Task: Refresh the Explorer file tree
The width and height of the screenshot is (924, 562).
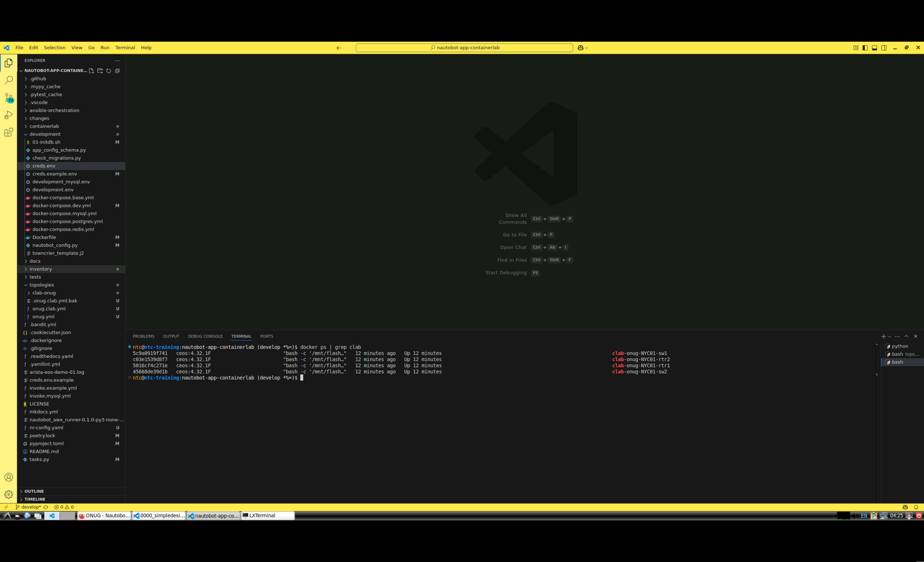Action: [x=109, y=71]
